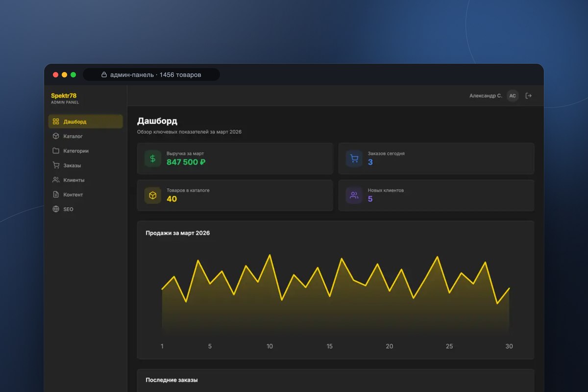This screenshot has height=392, width=588.
Task: Click the Продажи за март 2026 chart title
Action: pyautogui.click(x=178, y=233)
